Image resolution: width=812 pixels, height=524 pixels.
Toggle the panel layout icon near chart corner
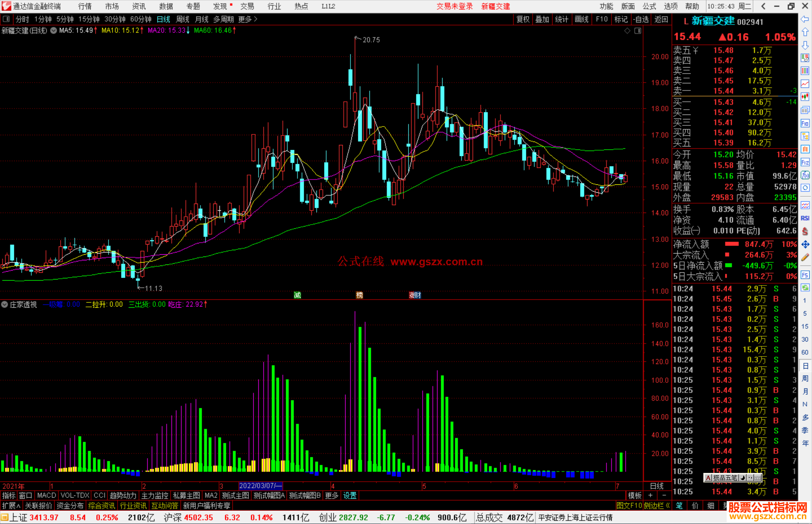[x=638, y=31]
